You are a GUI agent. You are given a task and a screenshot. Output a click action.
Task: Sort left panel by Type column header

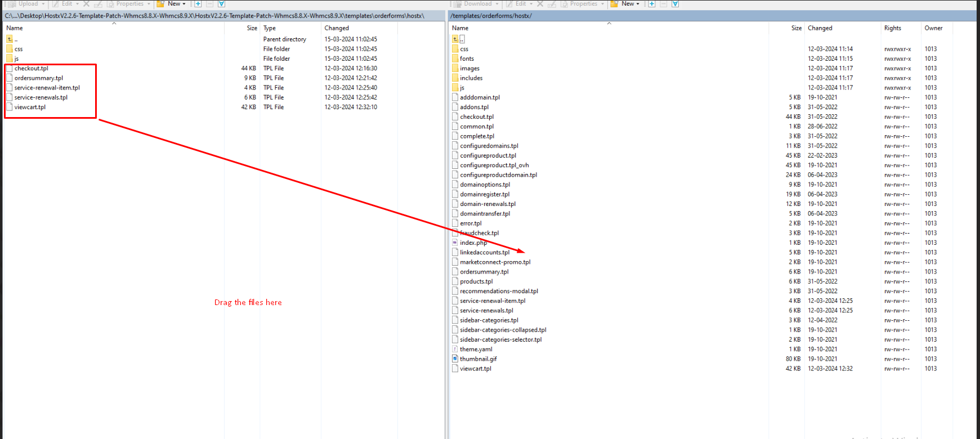tap(270, 28)
